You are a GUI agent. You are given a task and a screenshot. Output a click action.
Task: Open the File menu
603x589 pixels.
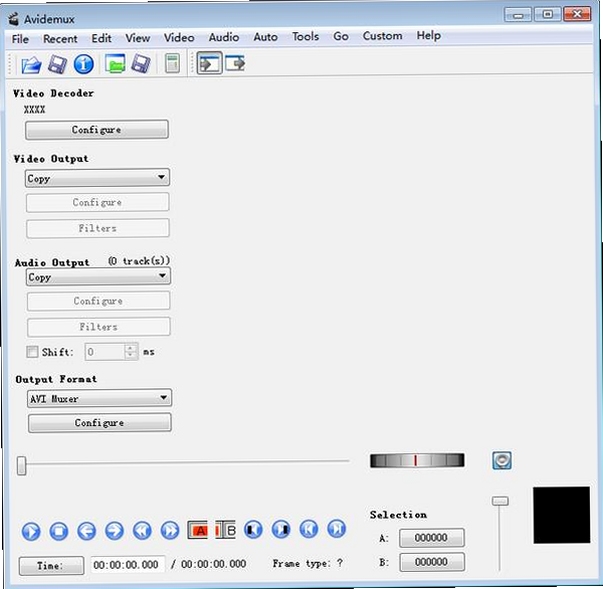pos(20,39)
